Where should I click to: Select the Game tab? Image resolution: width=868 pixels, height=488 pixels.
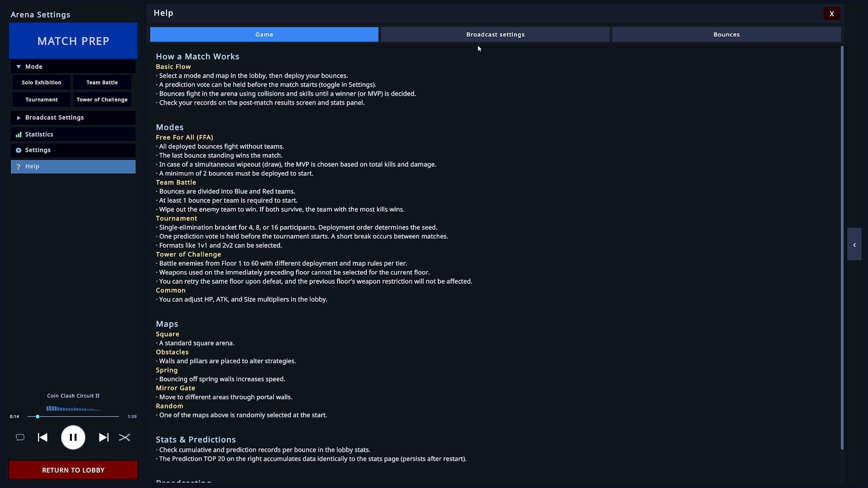[x=264, y=34]
